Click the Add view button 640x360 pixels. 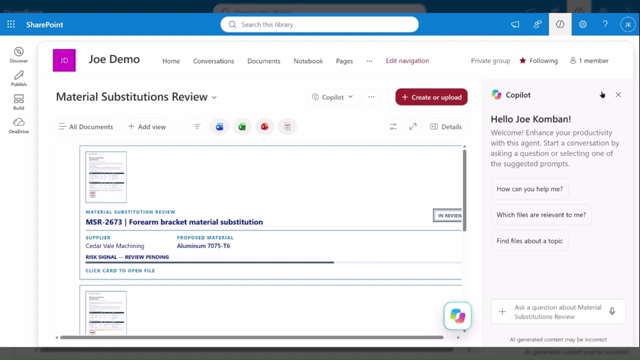pos(147,127)
